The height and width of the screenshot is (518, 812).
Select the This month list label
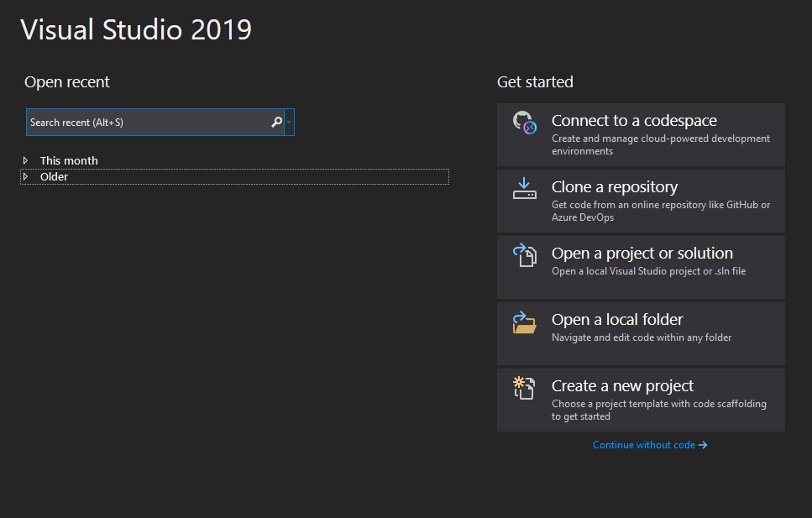click(x=69, y=160)
